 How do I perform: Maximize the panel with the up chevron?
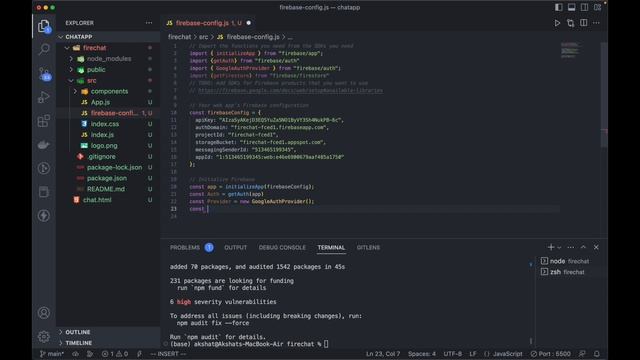pos(583,247)
